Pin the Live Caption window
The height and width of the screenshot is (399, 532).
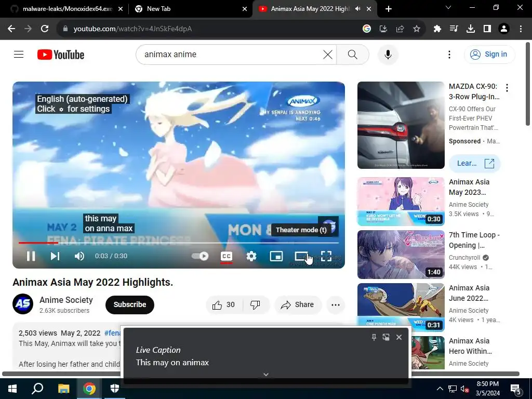[x=374, y=337]
